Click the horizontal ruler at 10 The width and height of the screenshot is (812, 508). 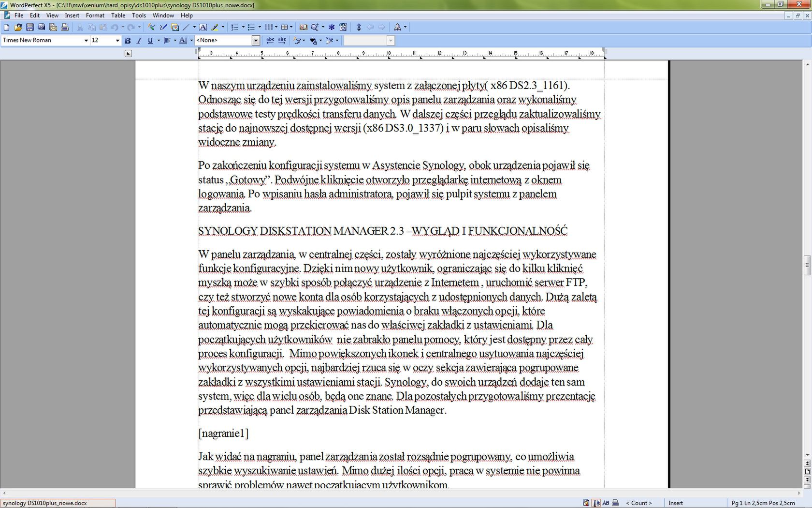pyautogui.click(x=389, y=53)
